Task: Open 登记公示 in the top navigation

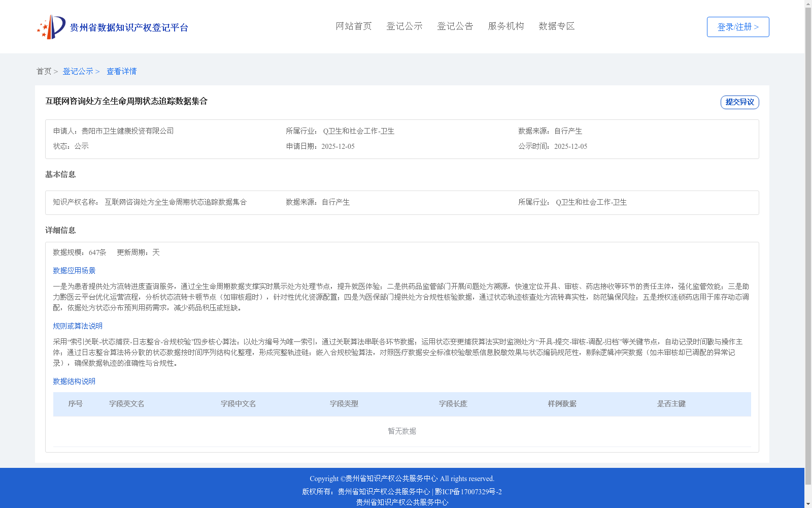Action: click(x=404, y=26)
